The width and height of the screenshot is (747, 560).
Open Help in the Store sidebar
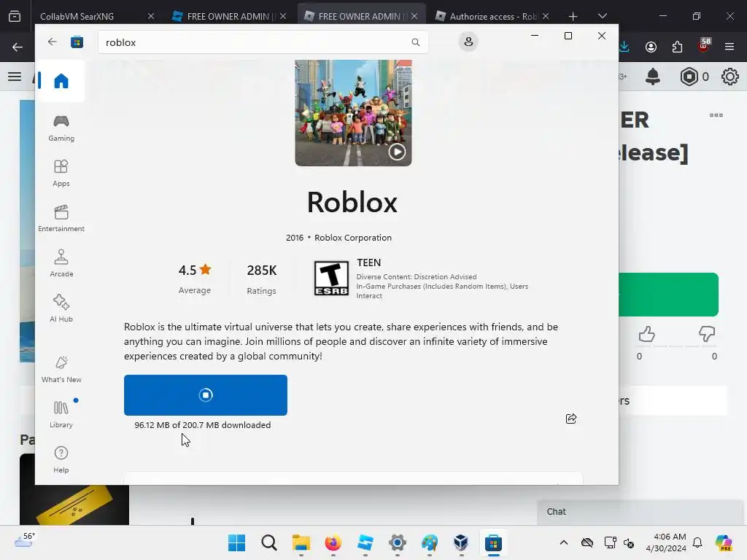[x=61, y=460]
